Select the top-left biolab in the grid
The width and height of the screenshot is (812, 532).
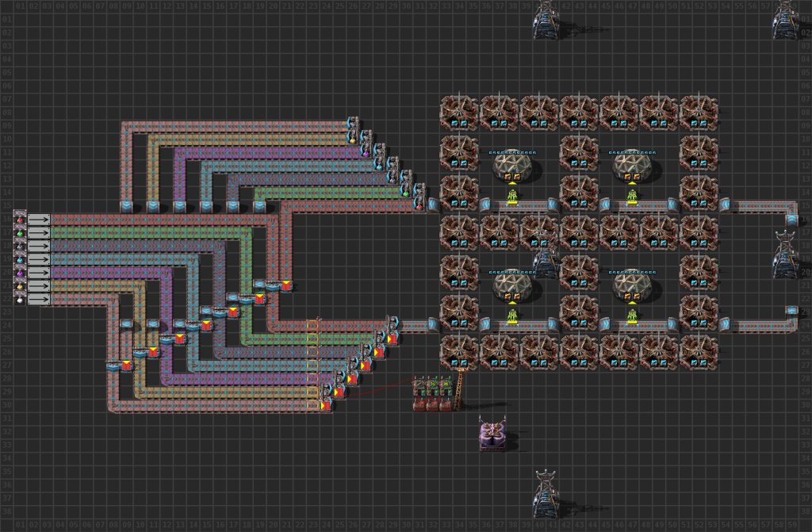point(459,113)
